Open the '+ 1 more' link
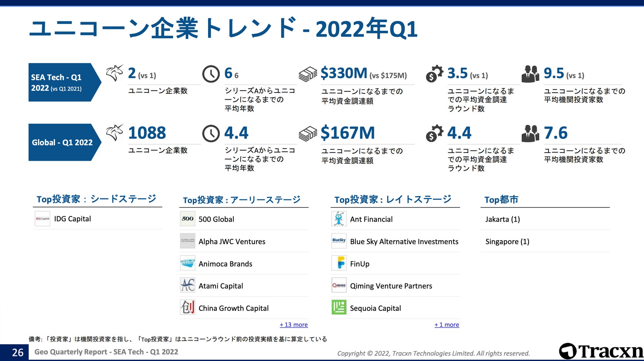 tap(447, 325)
